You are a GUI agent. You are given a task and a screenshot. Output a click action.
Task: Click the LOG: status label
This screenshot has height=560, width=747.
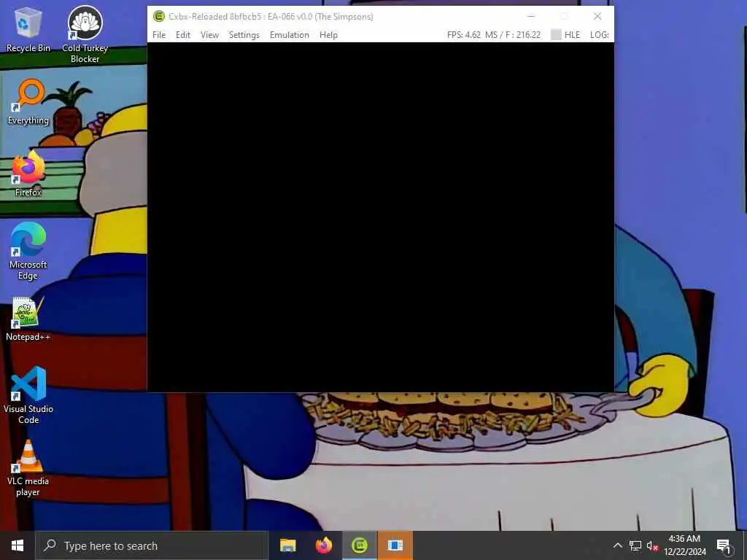(600, 35)
